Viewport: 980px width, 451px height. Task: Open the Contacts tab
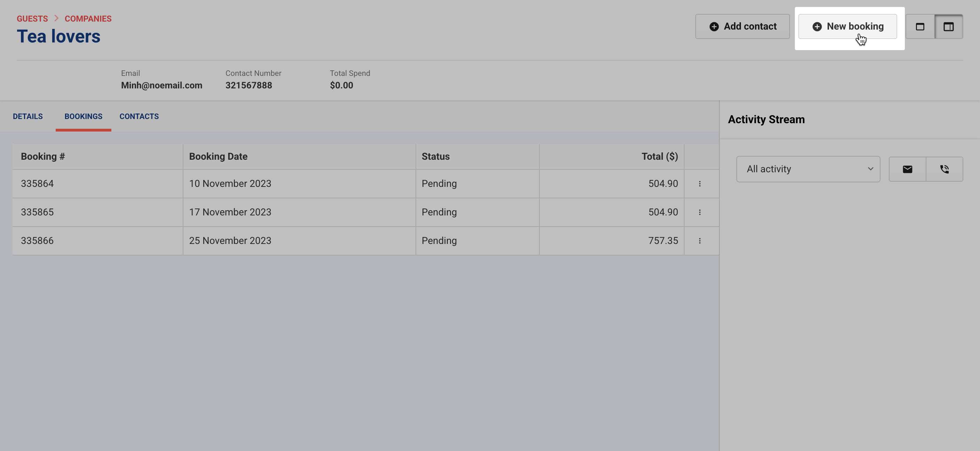coord(139,116)
